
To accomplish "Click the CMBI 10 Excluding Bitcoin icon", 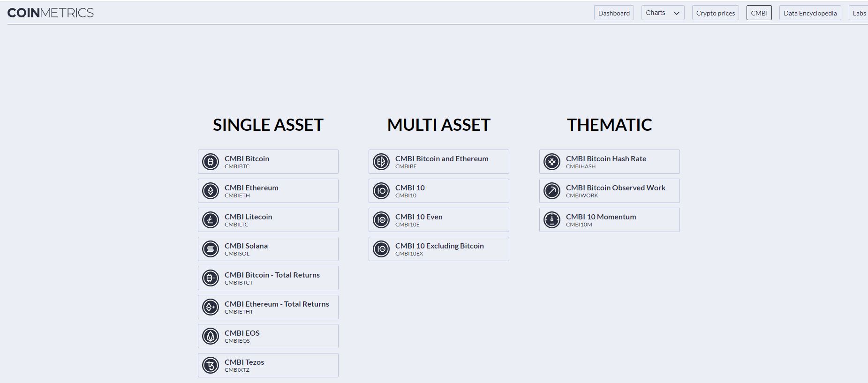I will [381, 249].
